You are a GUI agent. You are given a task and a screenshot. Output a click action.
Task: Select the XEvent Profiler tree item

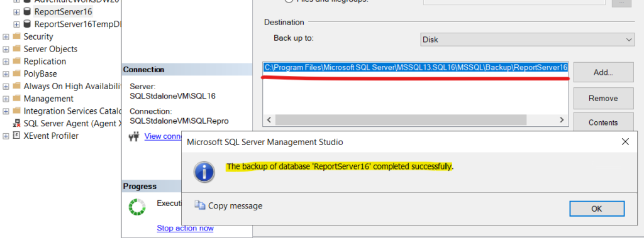(51, 136)
